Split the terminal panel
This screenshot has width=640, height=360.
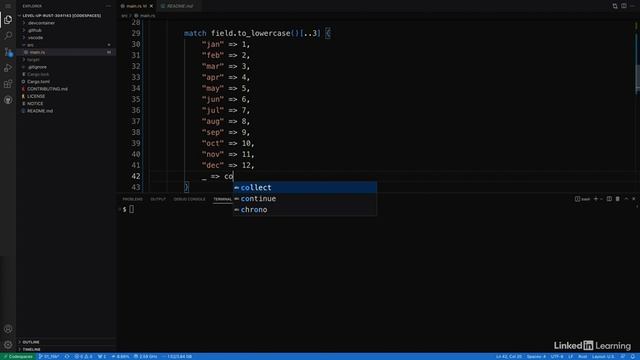coord(609,199)
